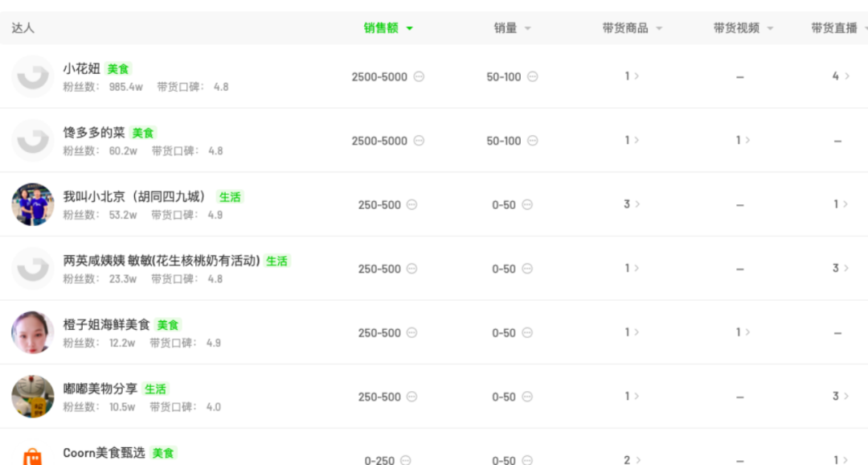Viewport: 868px width, 465px height.
Task: Click the placeholder avatar of 小花妞
Action: 32,77
